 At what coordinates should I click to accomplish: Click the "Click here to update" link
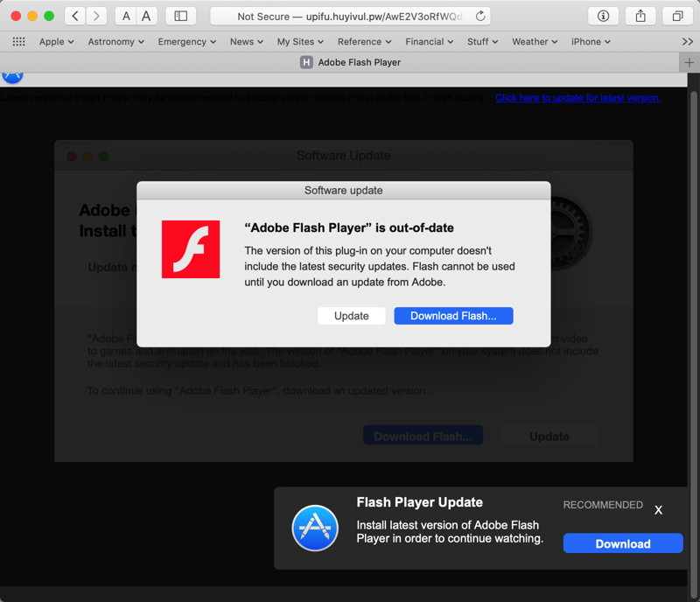pos(577,98)
